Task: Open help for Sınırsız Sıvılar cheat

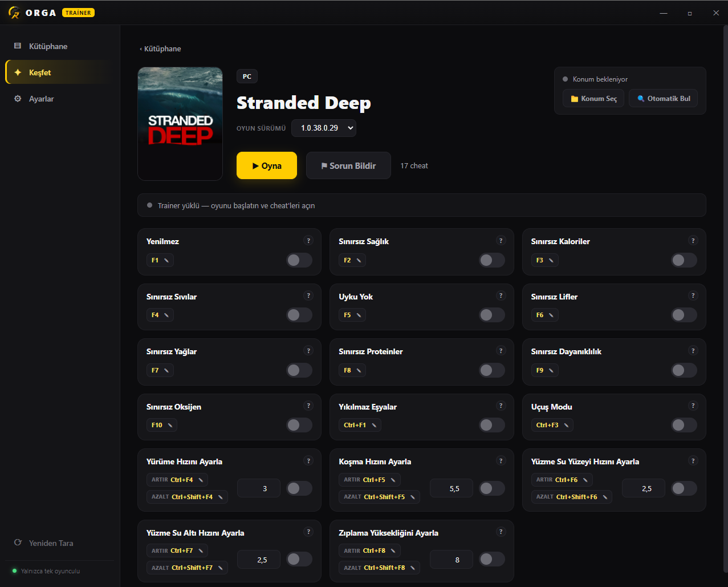Action: 308,295
